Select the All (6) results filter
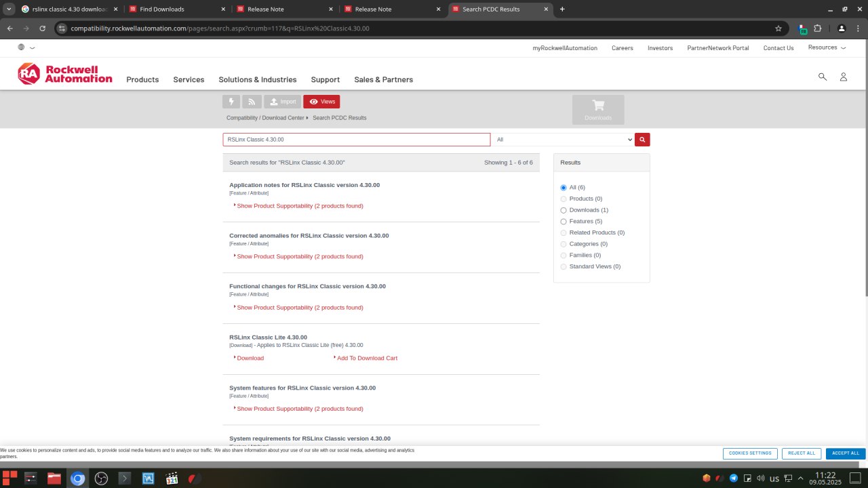The height and width of the screenshot is (488, 868). [x=564, y=188]
